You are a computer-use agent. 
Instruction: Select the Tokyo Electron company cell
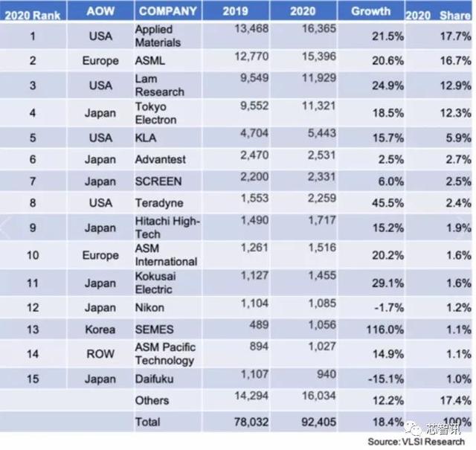[155, 112]
